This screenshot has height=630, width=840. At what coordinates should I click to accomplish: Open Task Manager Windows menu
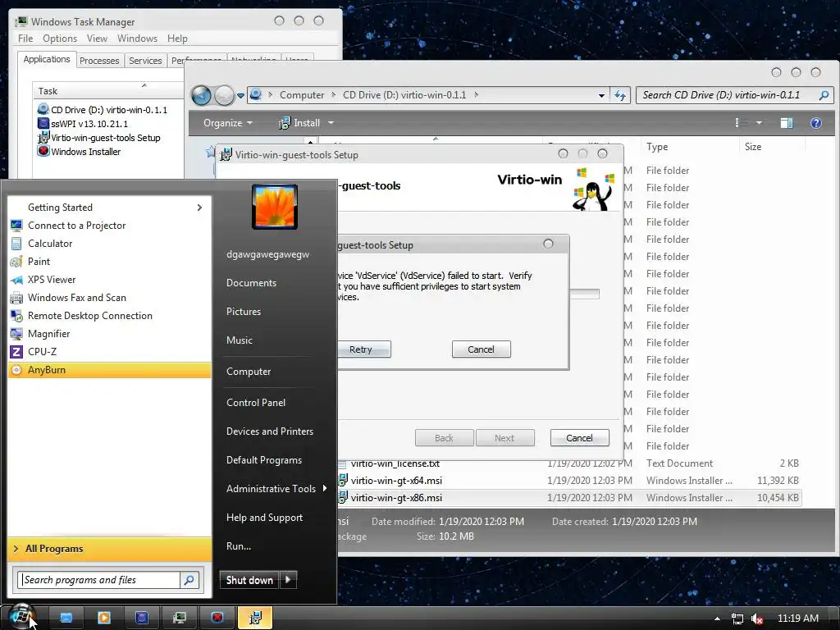137,39
